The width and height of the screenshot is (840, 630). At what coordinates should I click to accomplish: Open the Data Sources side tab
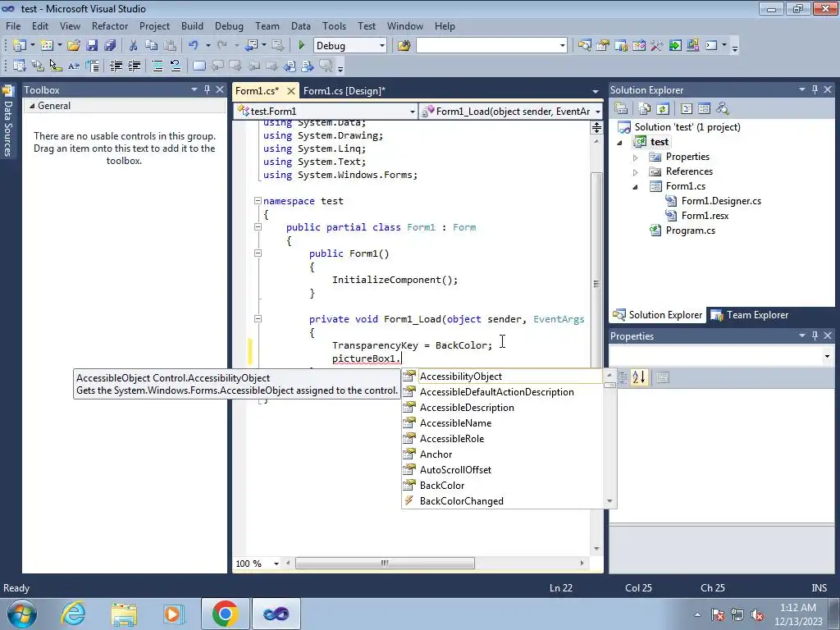[x=8, y=122]
